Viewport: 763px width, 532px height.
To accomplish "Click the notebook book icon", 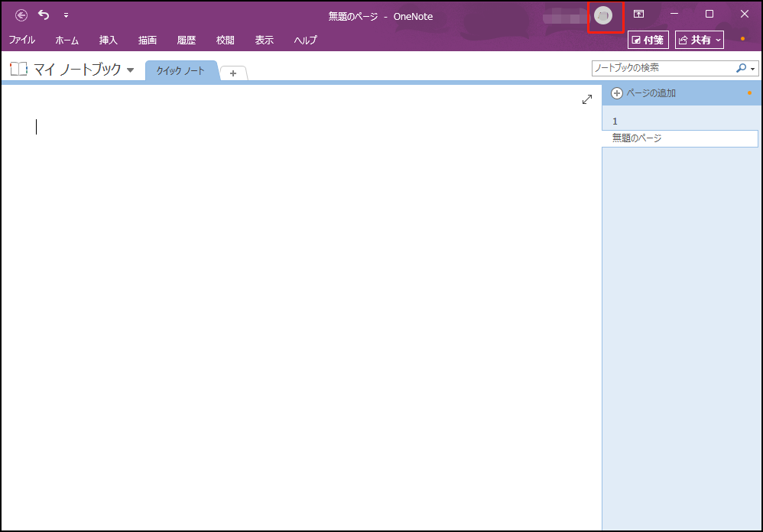I will tap(18, 69).
